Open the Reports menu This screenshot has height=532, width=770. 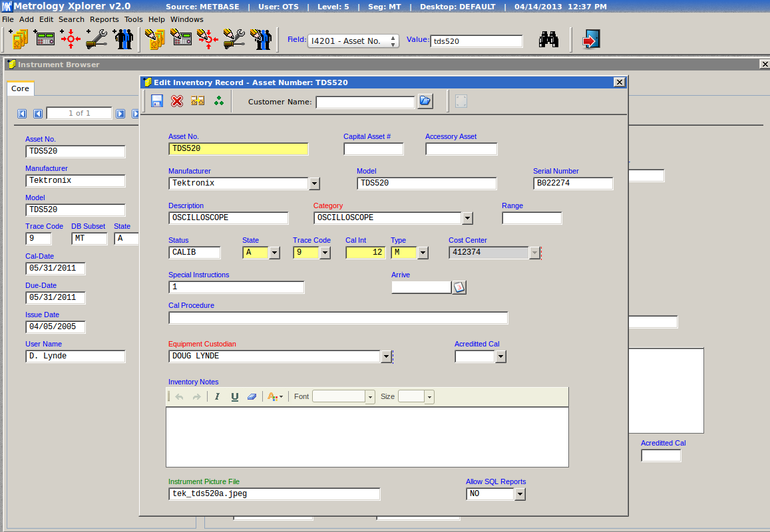[104, 19]
